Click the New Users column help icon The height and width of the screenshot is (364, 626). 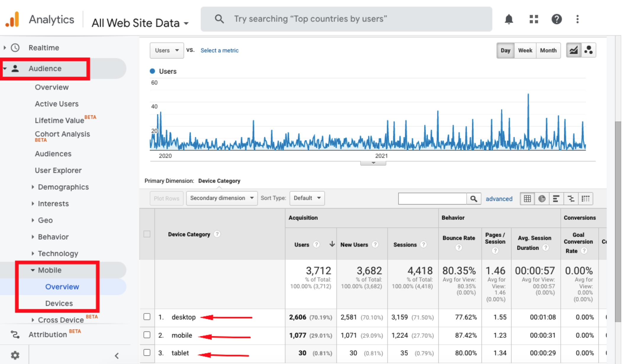point(375,245)
